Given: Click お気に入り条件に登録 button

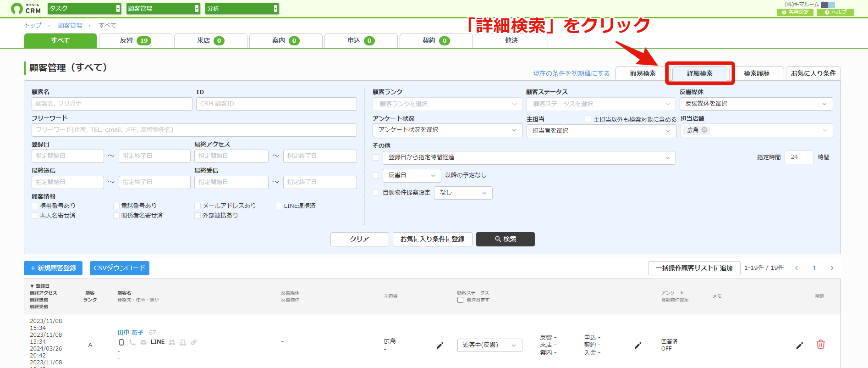Looking at the screenshot, I should coord(433,239).
